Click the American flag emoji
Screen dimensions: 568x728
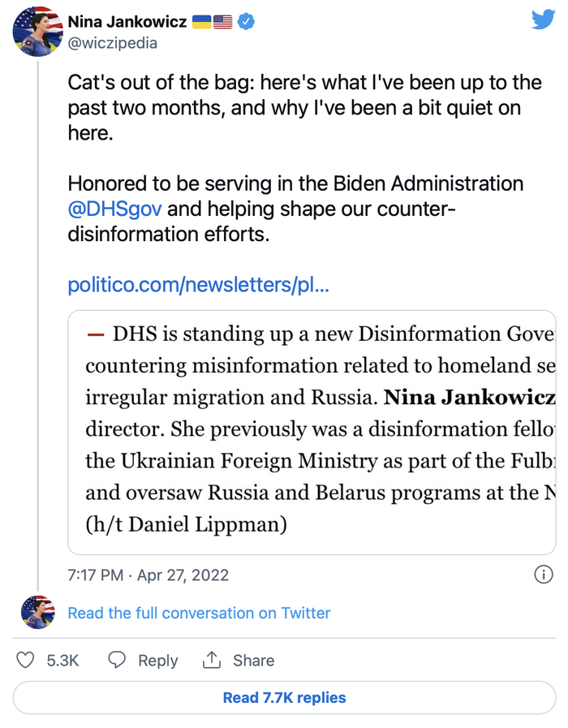coord(222,22)
